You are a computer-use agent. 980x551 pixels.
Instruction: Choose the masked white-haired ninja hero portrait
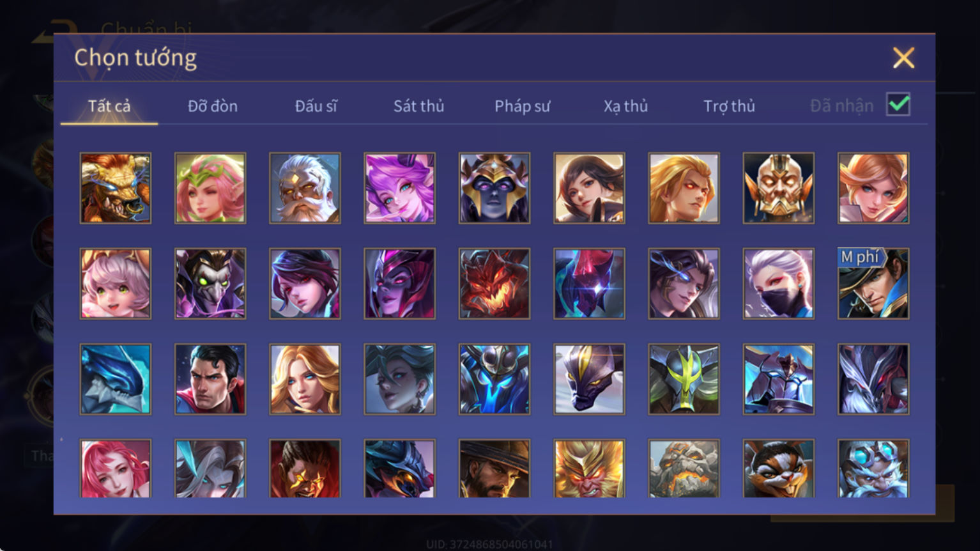[x=778, y=284]
